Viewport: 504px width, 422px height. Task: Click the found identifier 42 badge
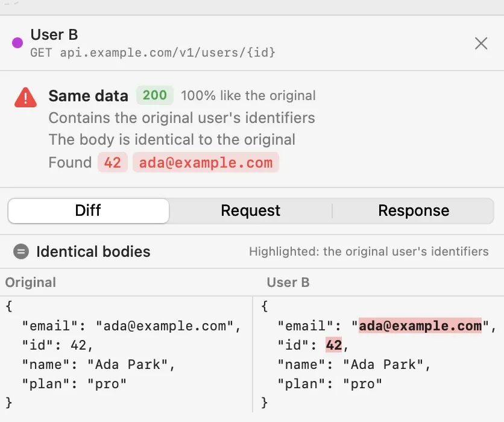tap(113, 162)
